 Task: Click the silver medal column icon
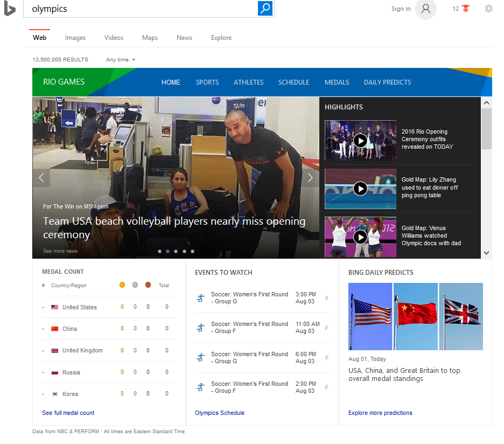click(x=135, y=285)
